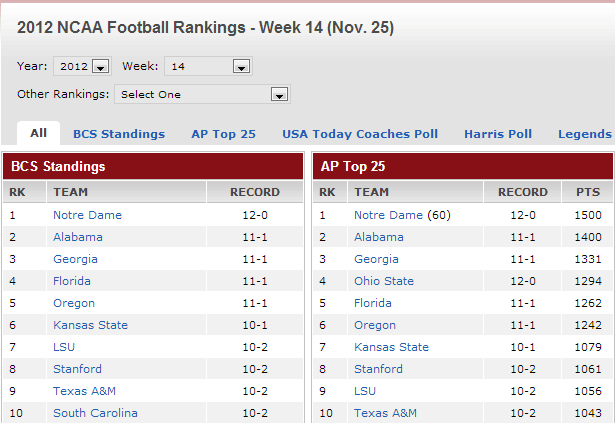The image size is (615, 423).
Task: Click LSU in the BCS Standings table
Action: point(66,347)
